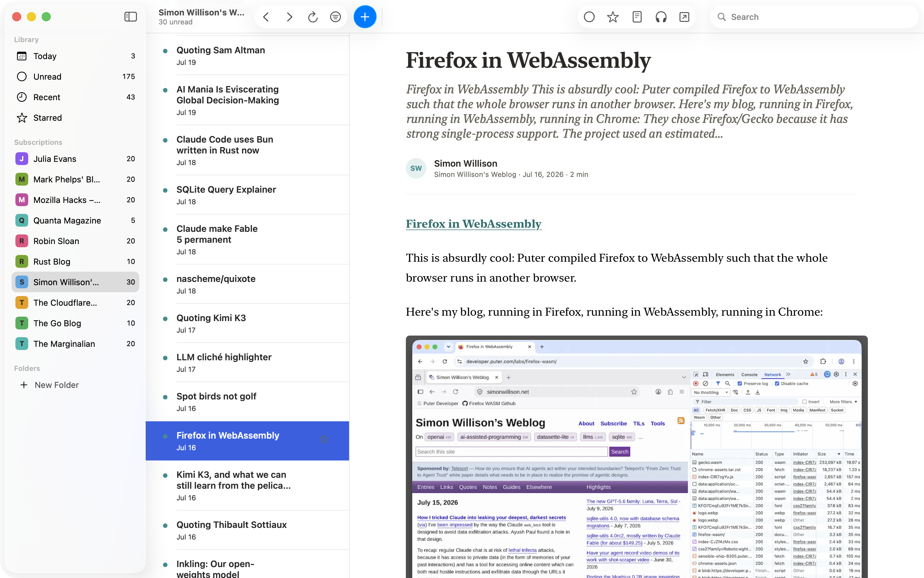Click the Julia Evans feed icon
924x578 pixels.
point(22,159)
